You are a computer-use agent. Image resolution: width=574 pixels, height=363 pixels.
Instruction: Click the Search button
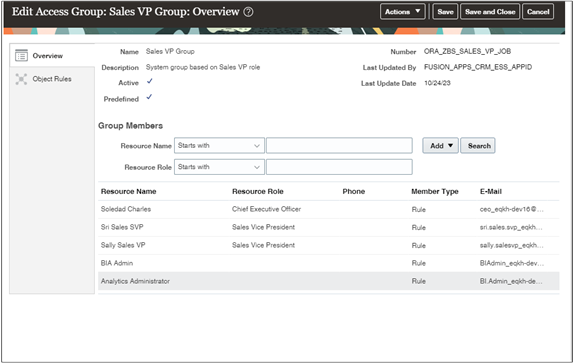(x=478, y=146)
